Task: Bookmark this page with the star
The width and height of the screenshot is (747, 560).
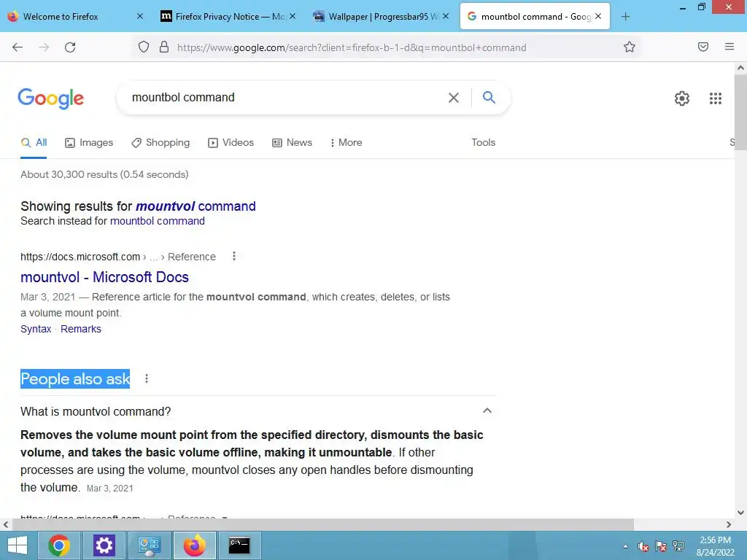Action: click(630, 47)
